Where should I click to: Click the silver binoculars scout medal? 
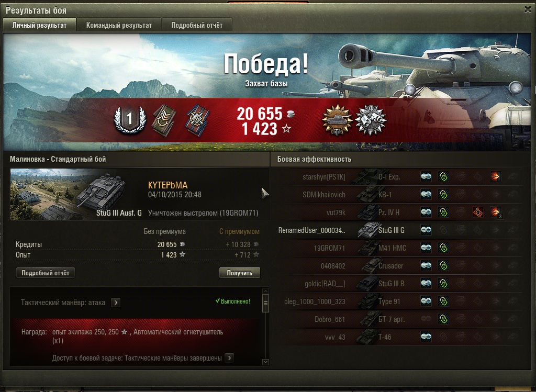click(x=371, y=120)
